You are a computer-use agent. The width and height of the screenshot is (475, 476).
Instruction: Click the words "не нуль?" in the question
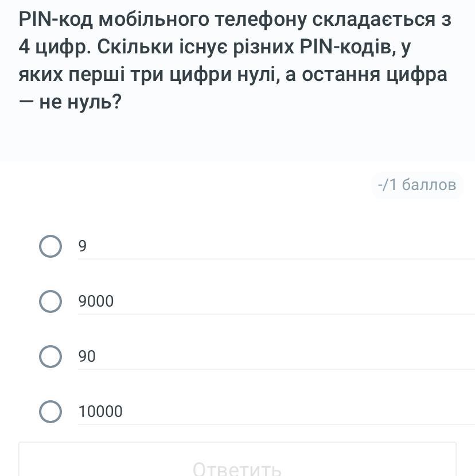[80, 102]
